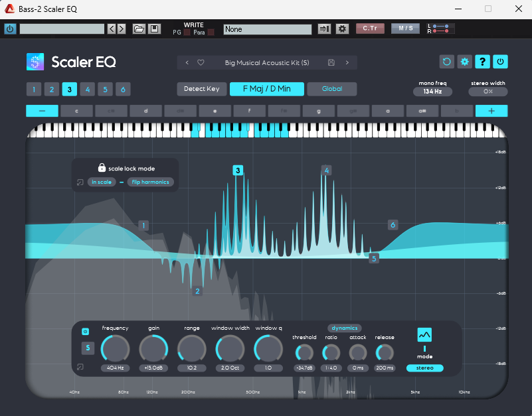The width and height of the screenshot is (532, 416).
Task: Click the Global button
Action: pyautogui.click(x=332, y=89)
